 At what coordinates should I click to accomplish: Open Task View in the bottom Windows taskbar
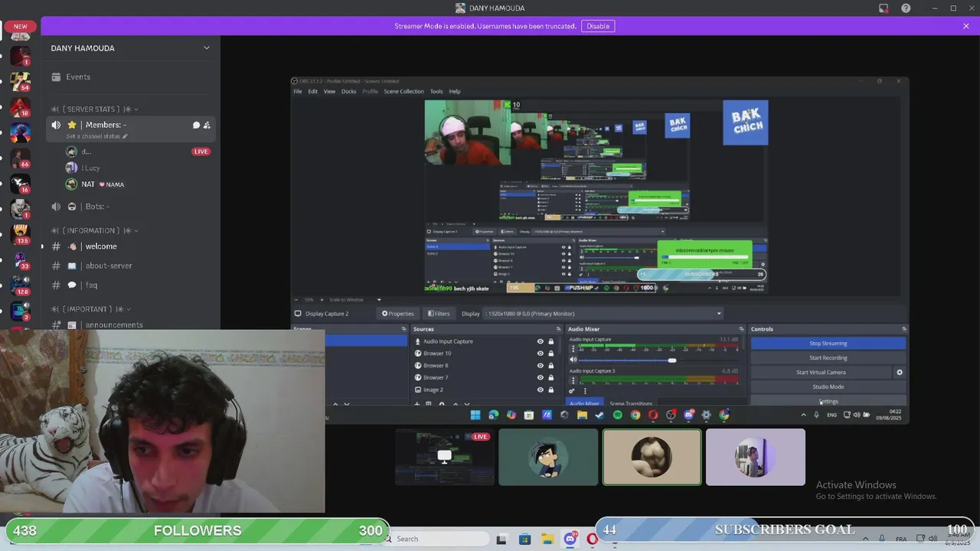point(501,539)
